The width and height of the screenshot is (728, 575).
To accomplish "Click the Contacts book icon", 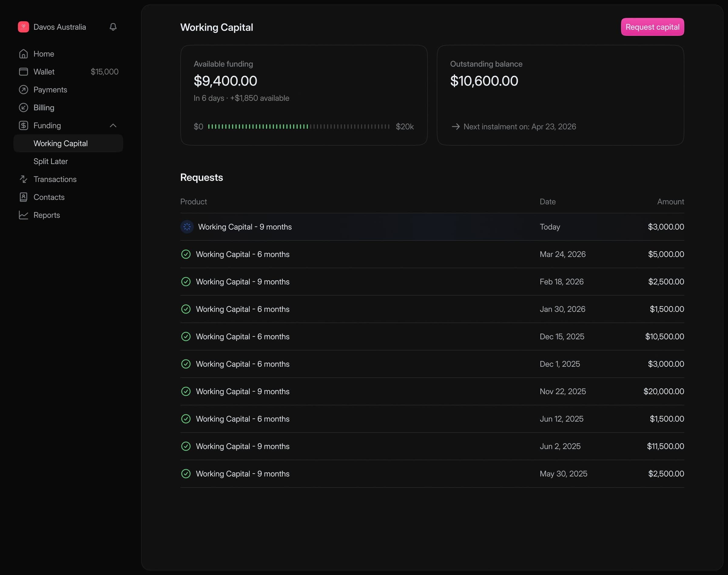I will tap(23, 197).
